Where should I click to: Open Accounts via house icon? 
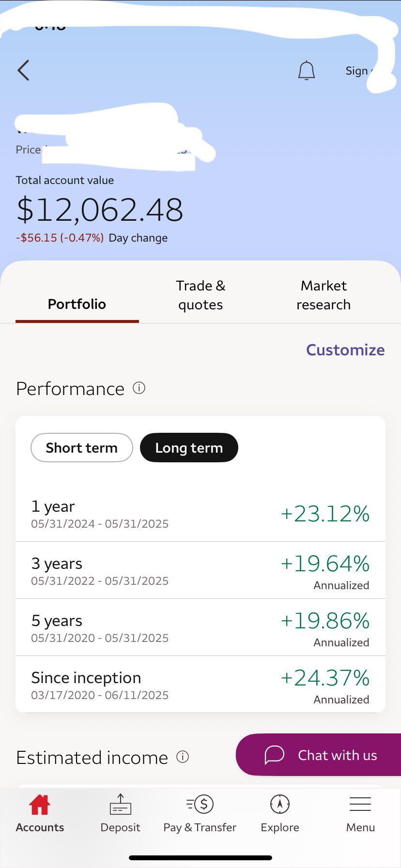tap(40, 805)
